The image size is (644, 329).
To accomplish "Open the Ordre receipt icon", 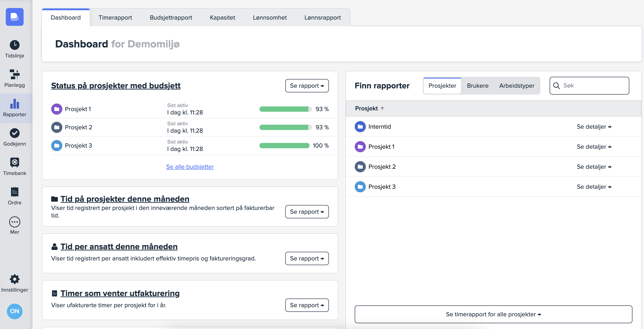I will point(14,192).
